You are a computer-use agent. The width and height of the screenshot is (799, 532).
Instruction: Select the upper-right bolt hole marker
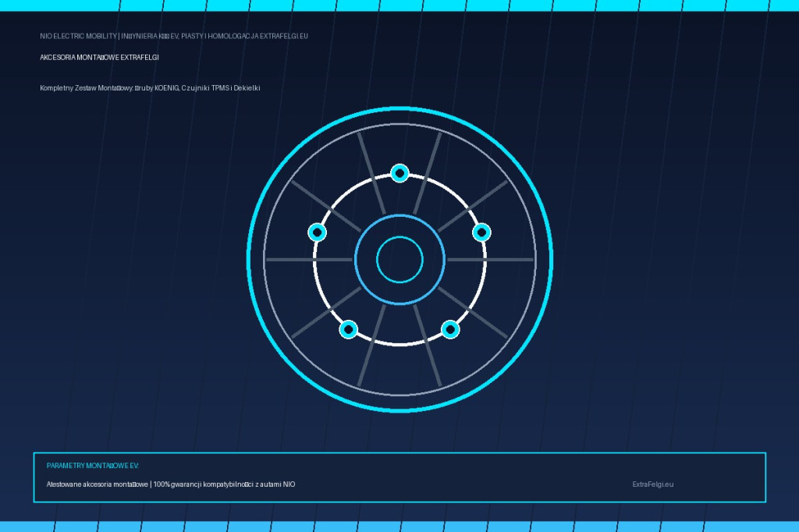(x=481, y=232)
